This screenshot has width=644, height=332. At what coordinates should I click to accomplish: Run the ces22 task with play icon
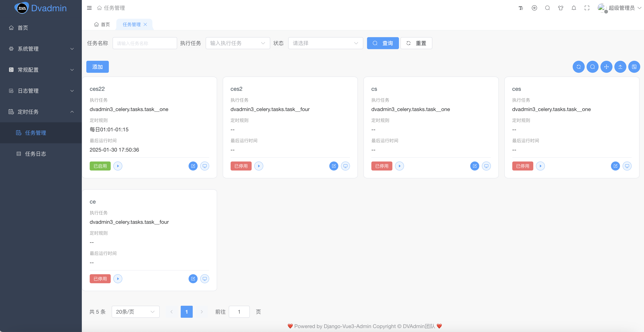118,166
